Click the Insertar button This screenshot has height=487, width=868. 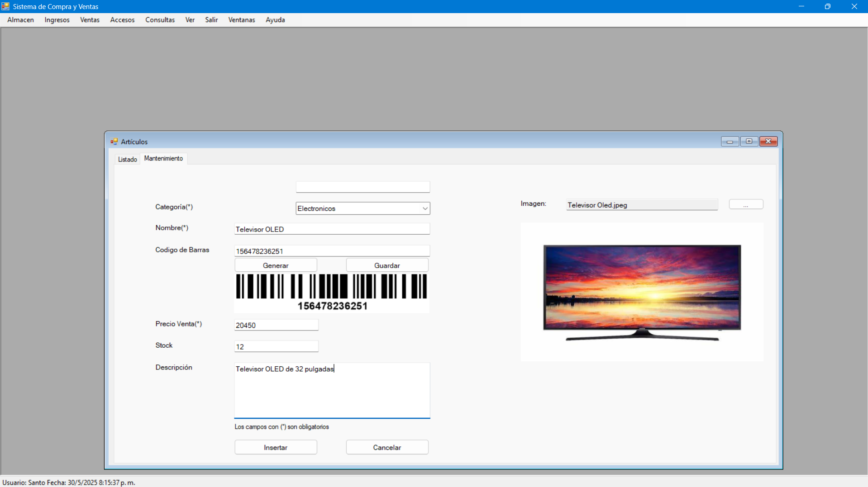(276, 447)
